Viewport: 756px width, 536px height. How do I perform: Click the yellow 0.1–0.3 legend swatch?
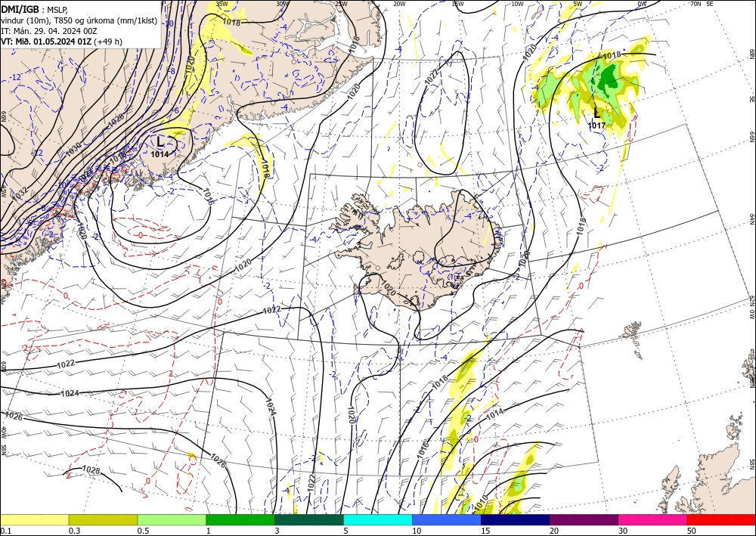click(34, 519)
